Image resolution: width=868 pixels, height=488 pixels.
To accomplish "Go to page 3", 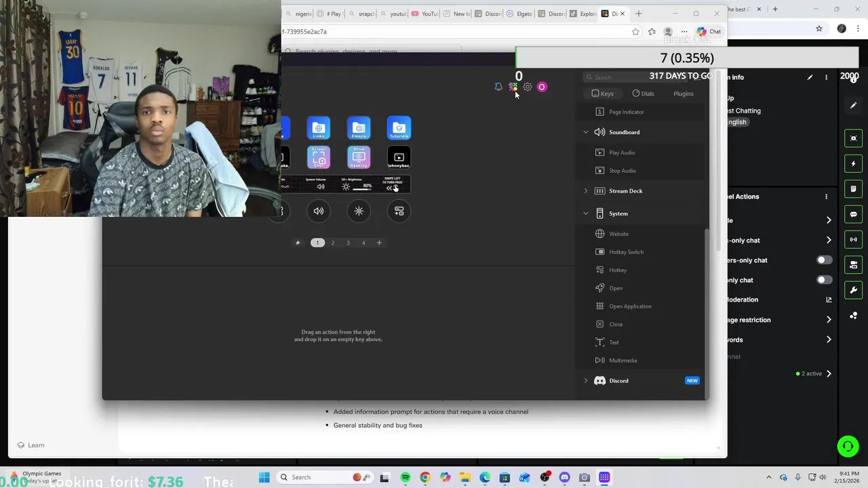I will point(348,243).
